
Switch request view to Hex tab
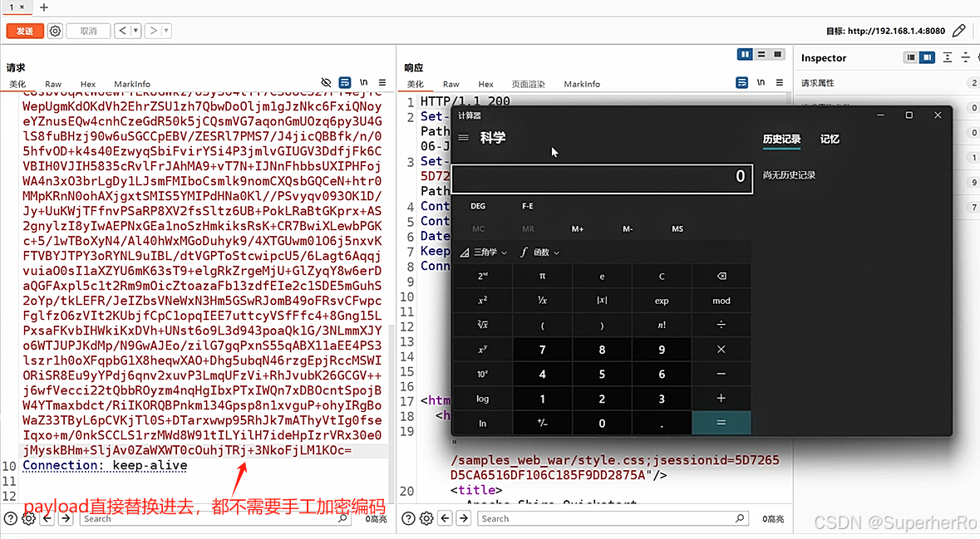coord(87,84)
